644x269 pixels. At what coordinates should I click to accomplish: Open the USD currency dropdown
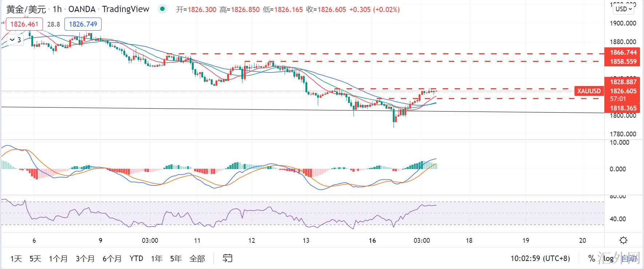(x=624, y=9)
